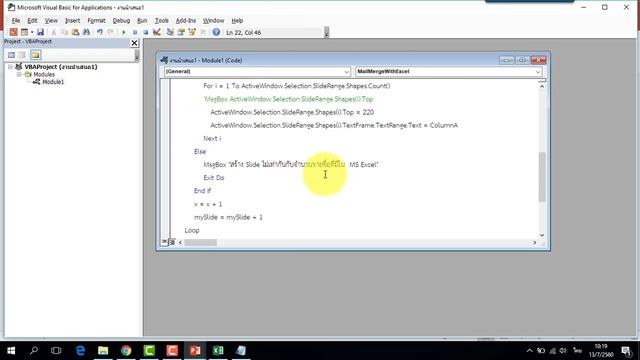640x360 pixels.
Task: Select Module1 in project tree
Action: pyautogui.click(x=53, y=82)
